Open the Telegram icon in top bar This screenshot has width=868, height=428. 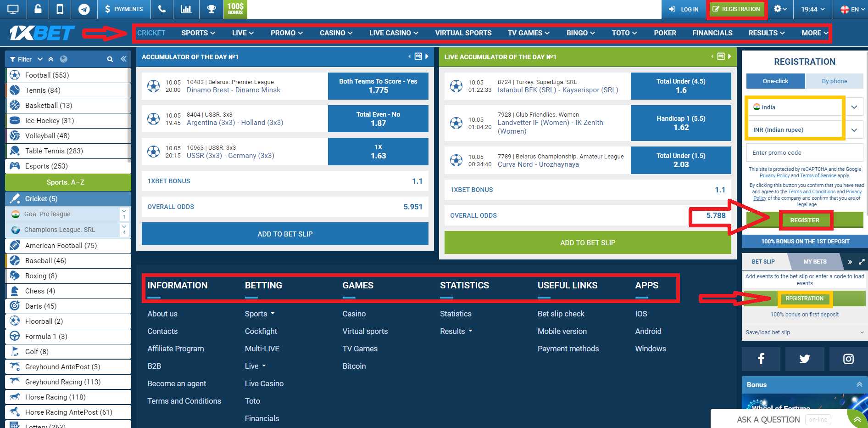click(x=84, y=9)
